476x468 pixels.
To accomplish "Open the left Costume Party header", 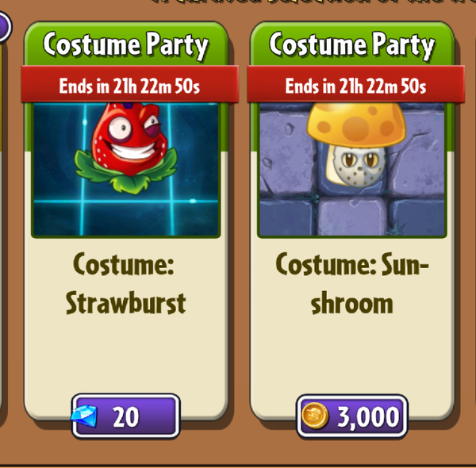I will [x=125, y=44].
